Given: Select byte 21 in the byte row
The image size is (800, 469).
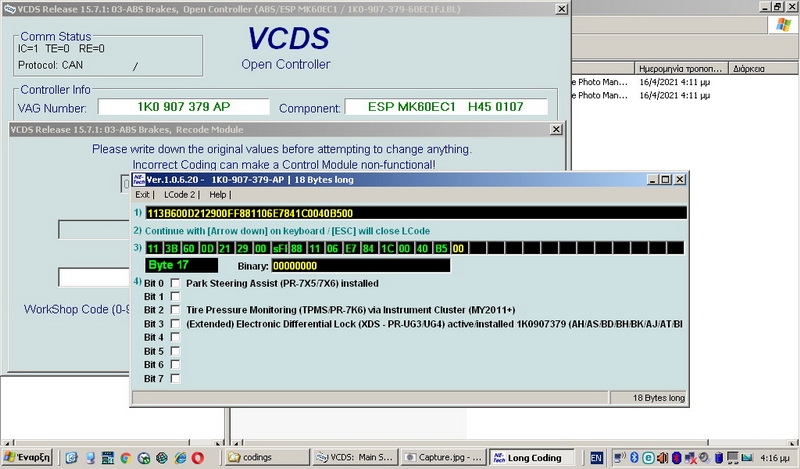Looking at the screenshot, I should (225, 249).
